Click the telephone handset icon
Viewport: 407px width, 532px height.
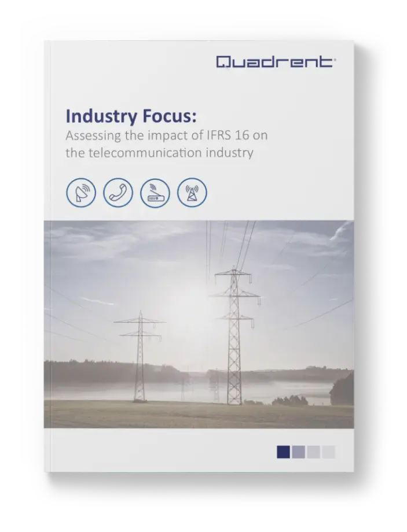pos(118,193)
